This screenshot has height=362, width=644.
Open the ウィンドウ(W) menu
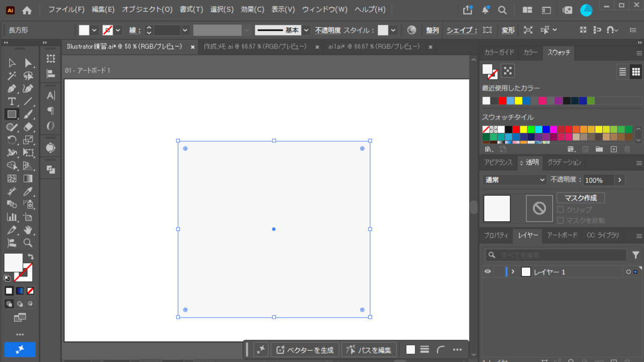325,10
